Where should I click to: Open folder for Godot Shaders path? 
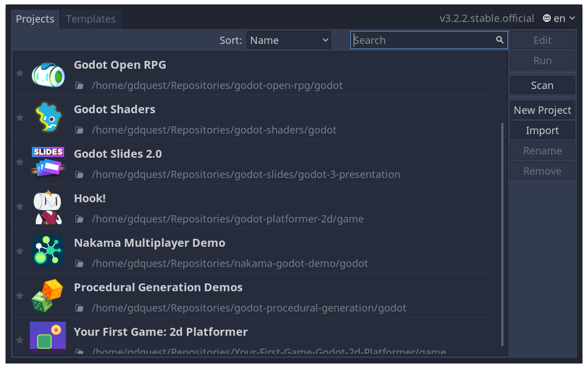coord(79,130)
